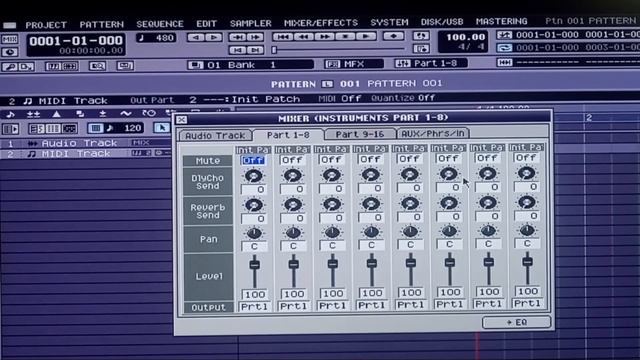Switch to the Audio Track mixer tab

215,136
